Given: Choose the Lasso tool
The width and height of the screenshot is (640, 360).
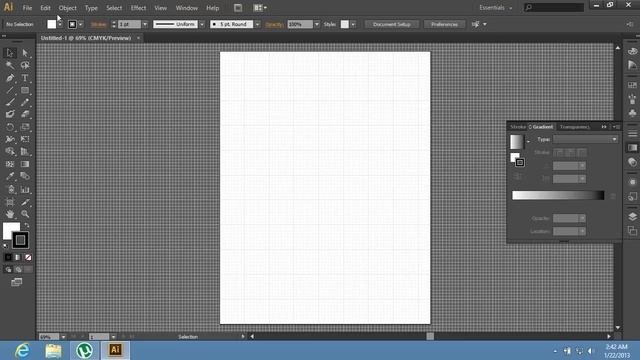Looking at the screenshot, I should 25,65.
